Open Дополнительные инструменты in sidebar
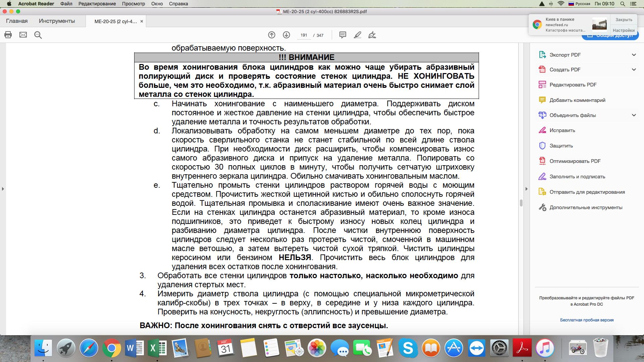This screenshot has height=362, width=644. tap(586, 207)
